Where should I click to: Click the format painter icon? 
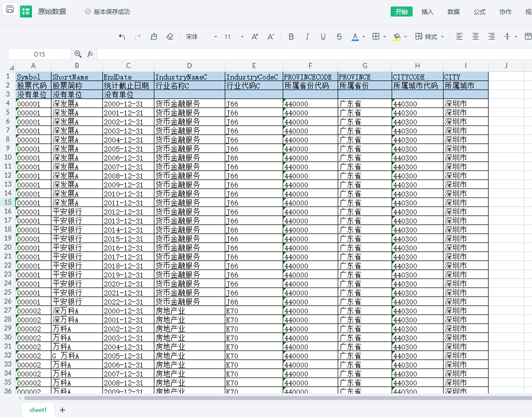[154, 36]
